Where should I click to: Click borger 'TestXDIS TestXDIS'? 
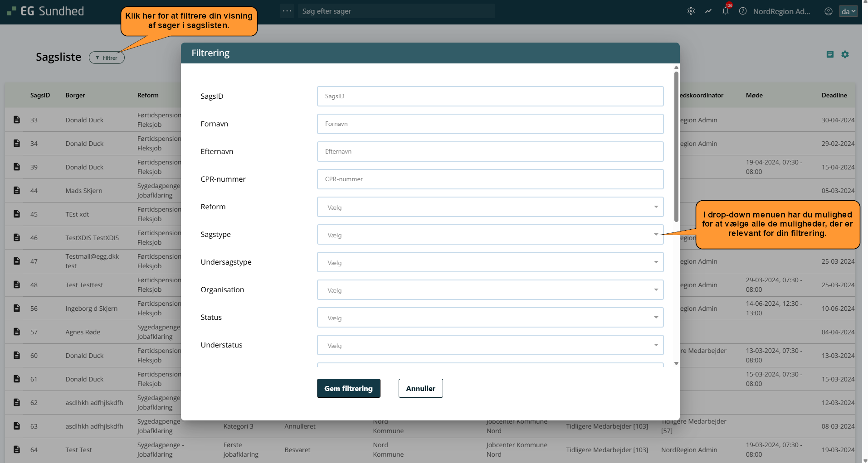pyautogui.click(x=92, y=238)
